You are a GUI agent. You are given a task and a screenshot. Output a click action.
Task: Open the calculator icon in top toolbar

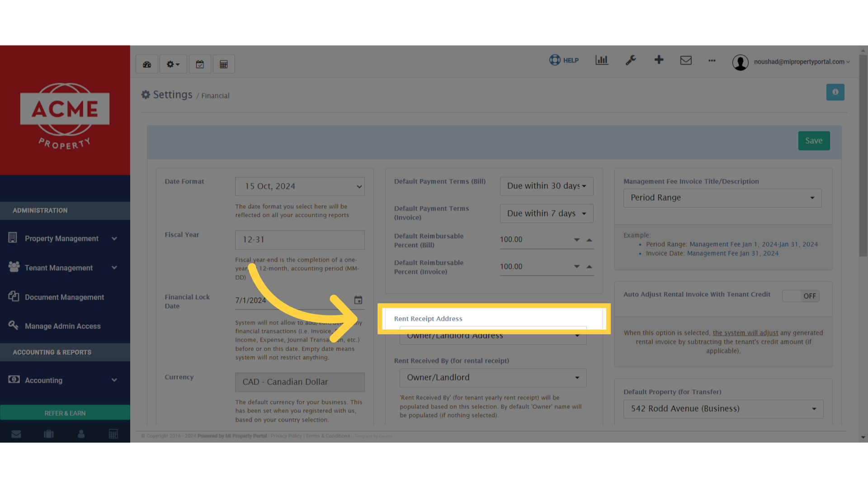click(x=223, y=64)
